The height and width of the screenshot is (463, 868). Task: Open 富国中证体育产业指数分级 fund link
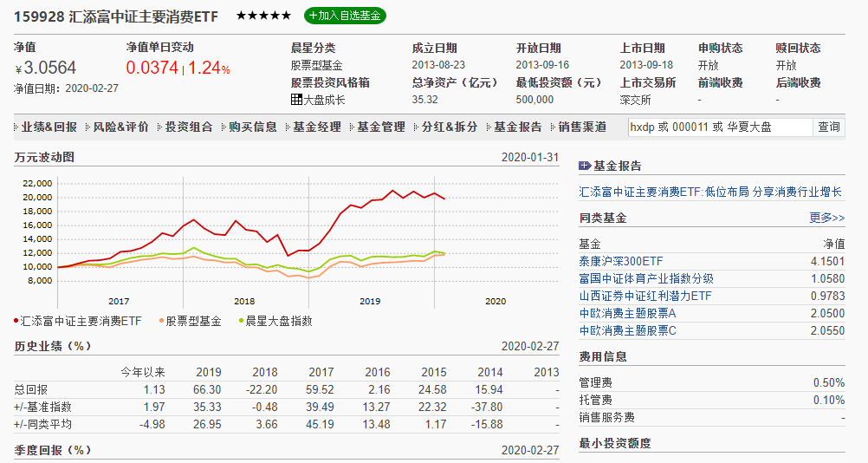click(x=646, y=278)
